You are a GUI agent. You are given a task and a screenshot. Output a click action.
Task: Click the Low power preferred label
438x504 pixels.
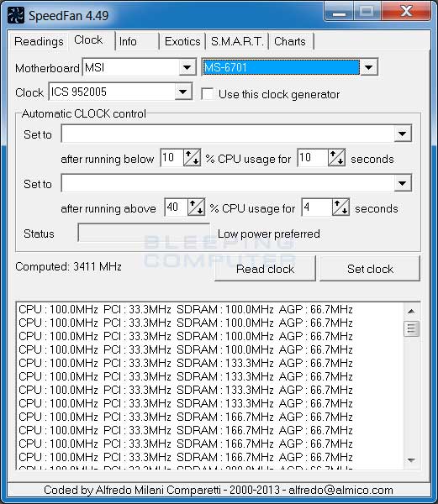[x=269, y=234]
